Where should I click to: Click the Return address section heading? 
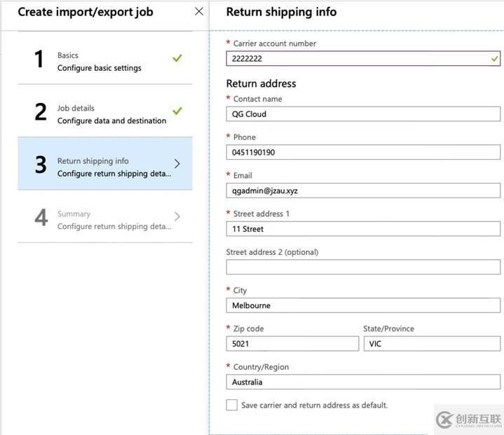(x=261, y=83)
